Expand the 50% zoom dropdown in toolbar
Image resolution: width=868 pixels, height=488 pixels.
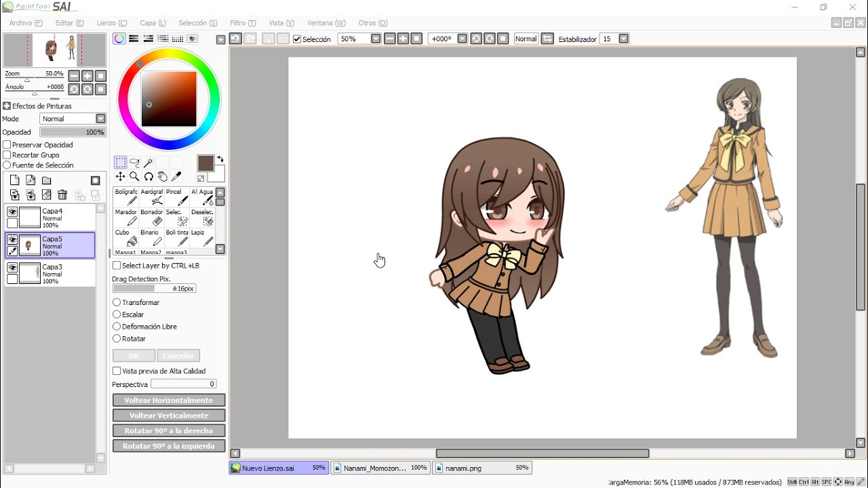[376, 39]
